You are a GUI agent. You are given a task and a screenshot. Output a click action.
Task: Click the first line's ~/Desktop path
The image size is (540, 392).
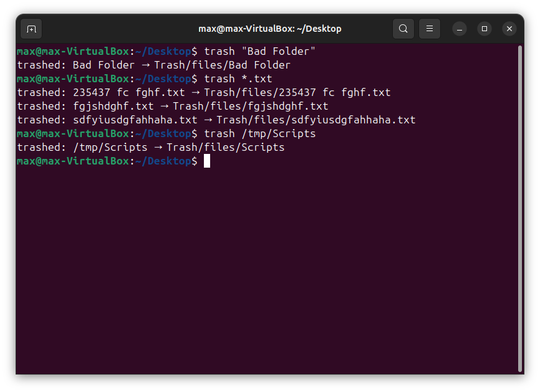tap(163, 51)
